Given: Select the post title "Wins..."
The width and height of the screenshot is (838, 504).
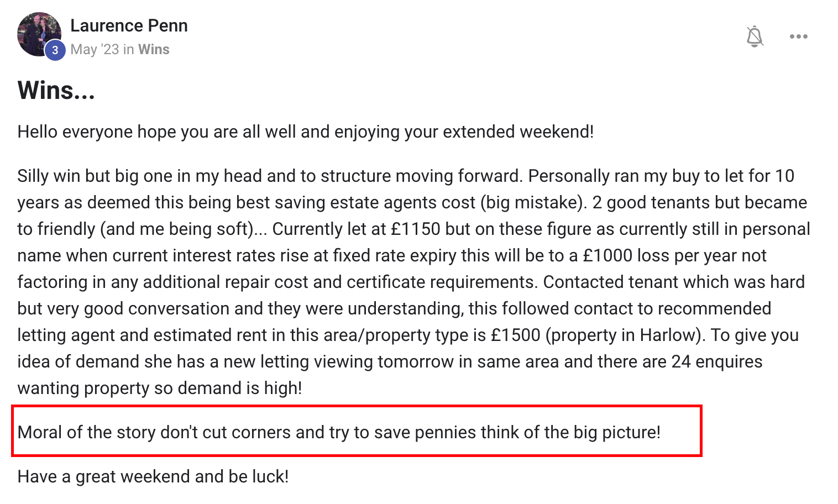Looking at the screenshot, I should [x=56, y=90].
